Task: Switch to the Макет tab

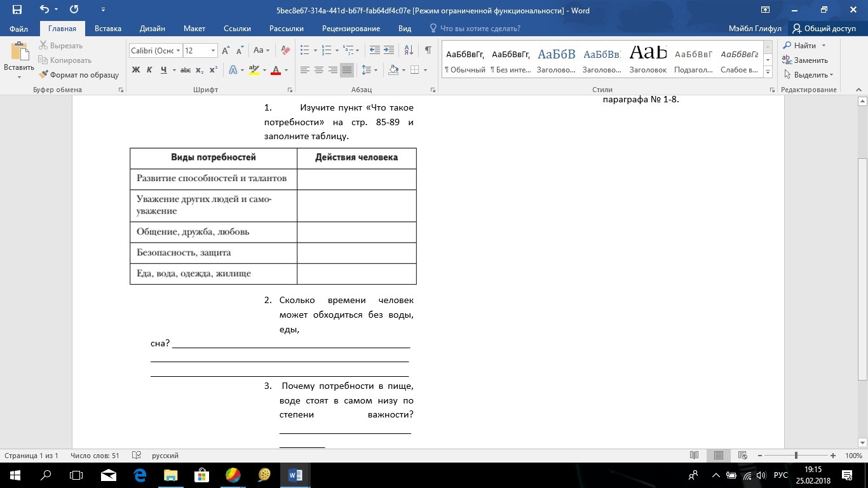Action: coord(194,29)
